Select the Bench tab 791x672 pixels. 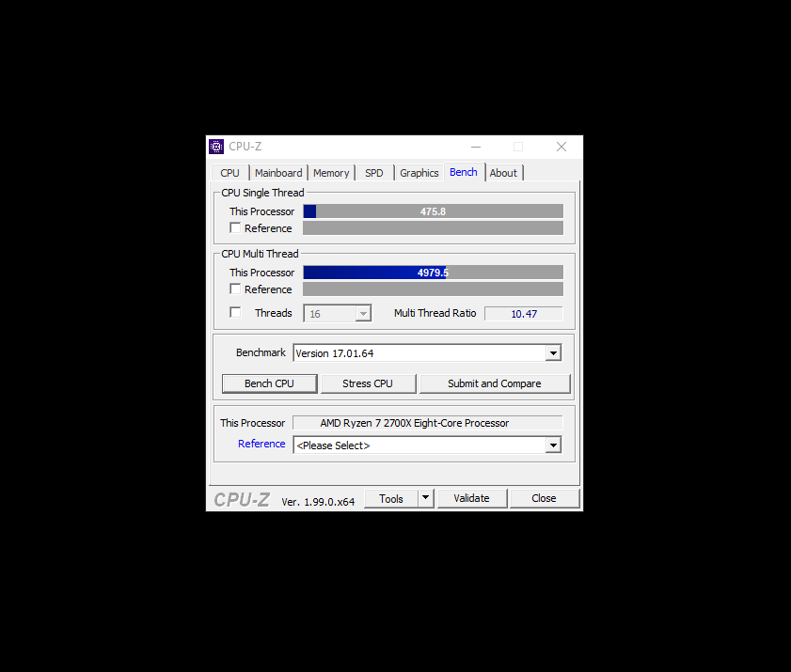click(464, 172)
